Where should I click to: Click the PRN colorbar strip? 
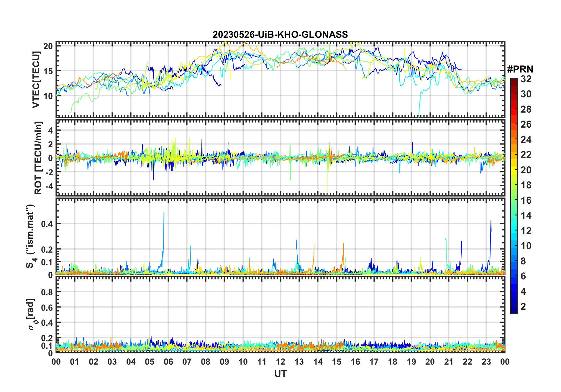(x=514, y=196)
